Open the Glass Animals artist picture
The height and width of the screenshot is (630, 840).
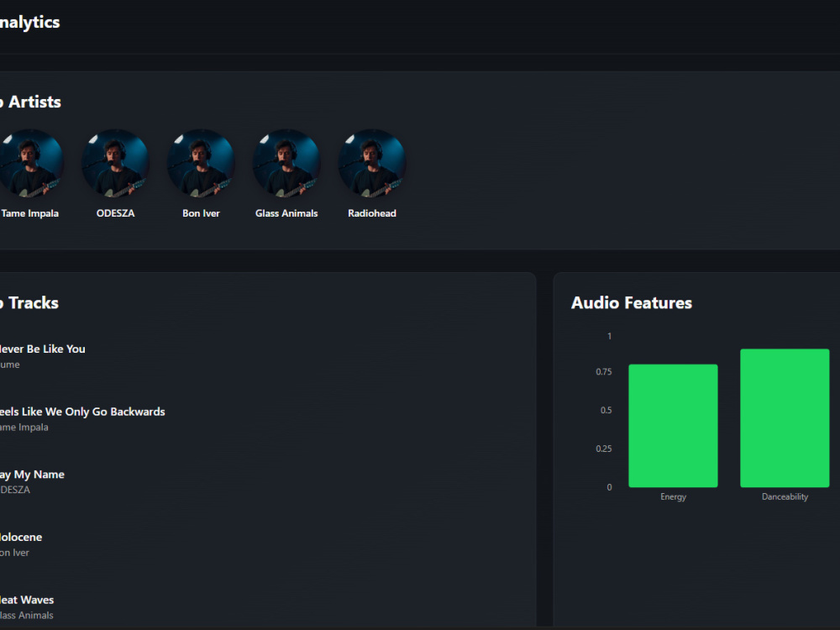[286, 163]
